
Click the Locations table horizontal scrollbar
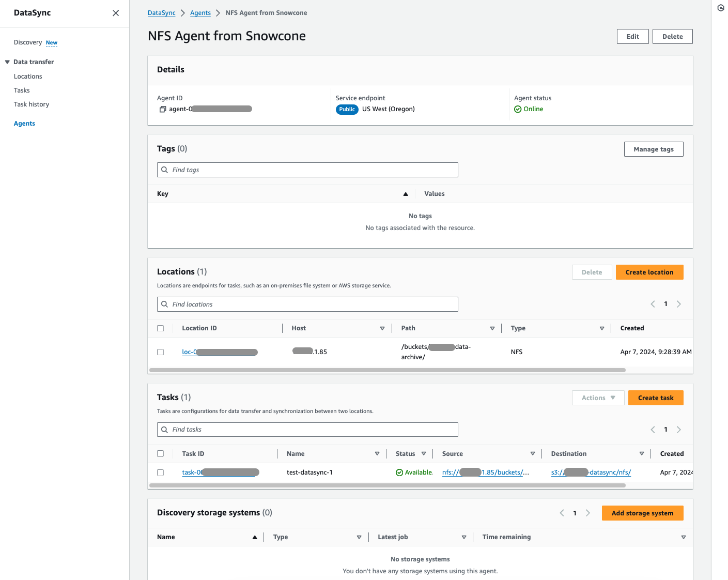tap(388, 370)
